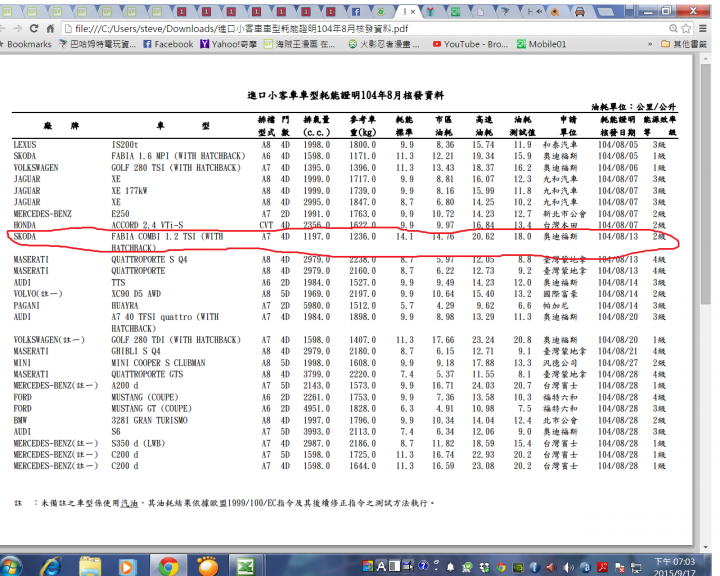Viewport: 720px width, 576px height.
Task: Click 'XC90 D5 AWD' model text
Action: tap(136, 294)
